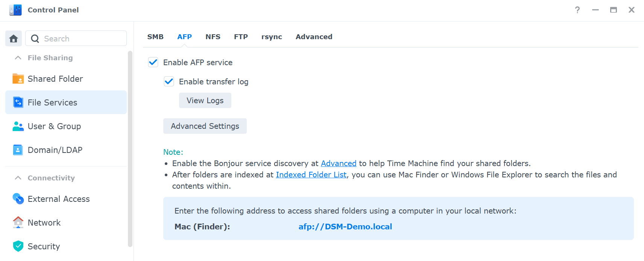This screenshot has width=644, height=261.
Task: Open the Advanced tab
Action: coord(314,37)
